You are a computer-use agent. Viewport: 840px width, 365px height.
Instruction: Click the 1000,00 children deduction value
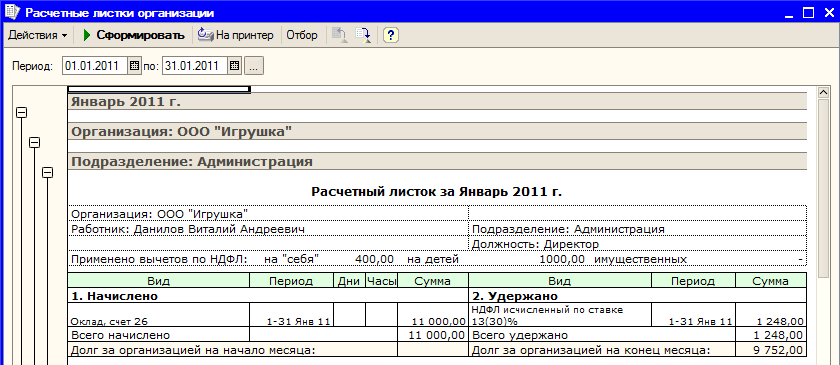click(x=562, y=260)
